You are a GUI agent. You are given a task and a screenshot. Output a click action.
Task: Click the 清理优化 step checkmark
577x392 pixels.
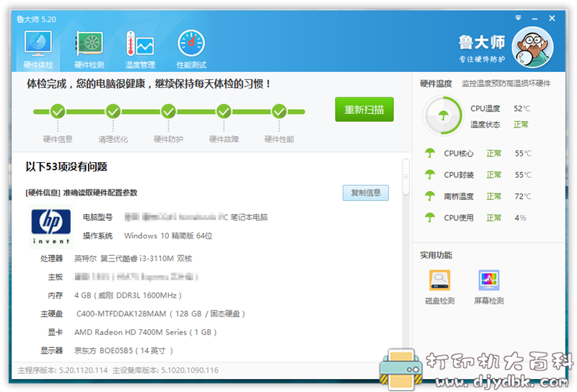click(113, 111)
